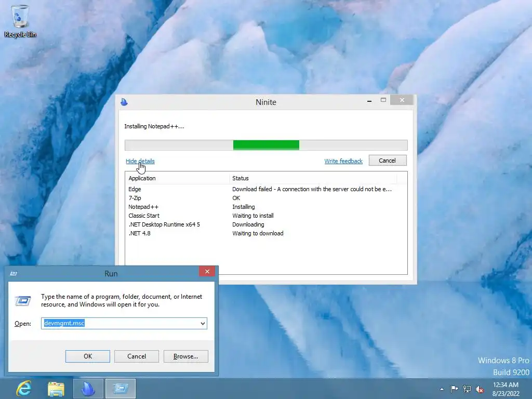Launch Internet Explorer from the taskbar
532x399 pixels.
[24, 389]
